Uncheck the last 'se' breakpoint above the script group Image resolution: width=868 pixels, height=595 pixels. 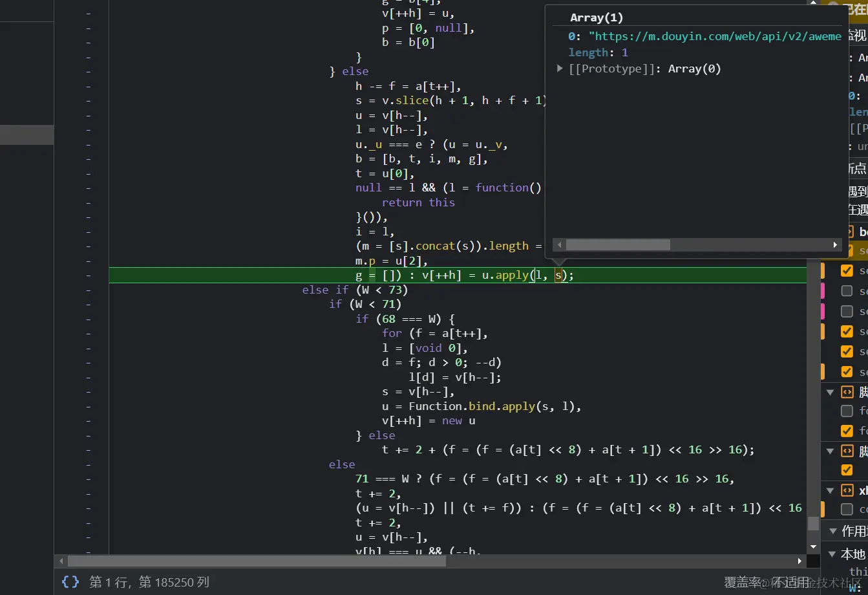point(847,371)
